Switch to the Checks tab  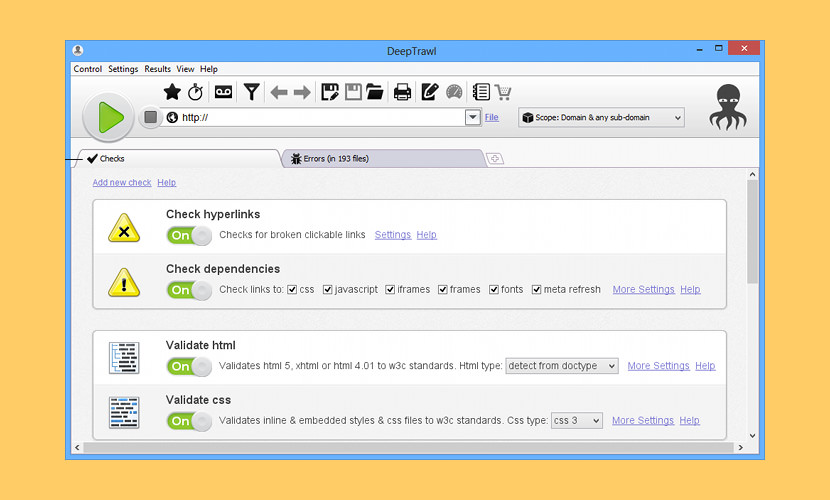pyautogui.click(x=178, y=159)
